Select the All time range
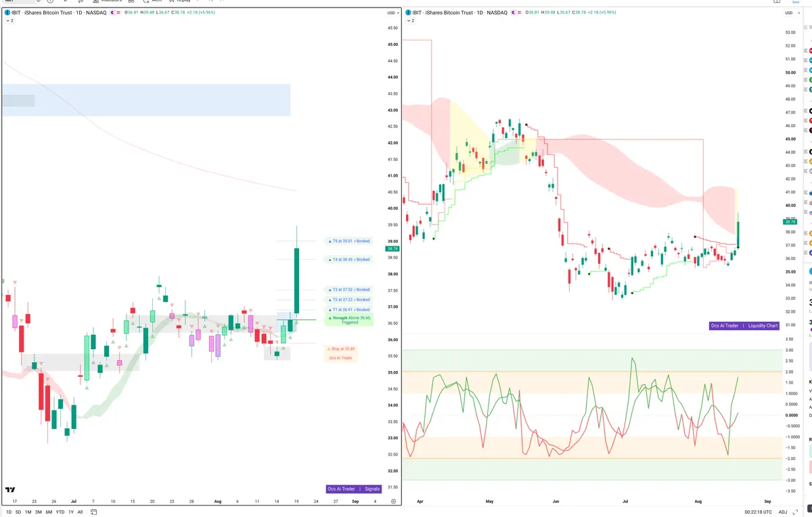Image resolution: width=812 pixels, height=517 pixels. tap(80, 512)
